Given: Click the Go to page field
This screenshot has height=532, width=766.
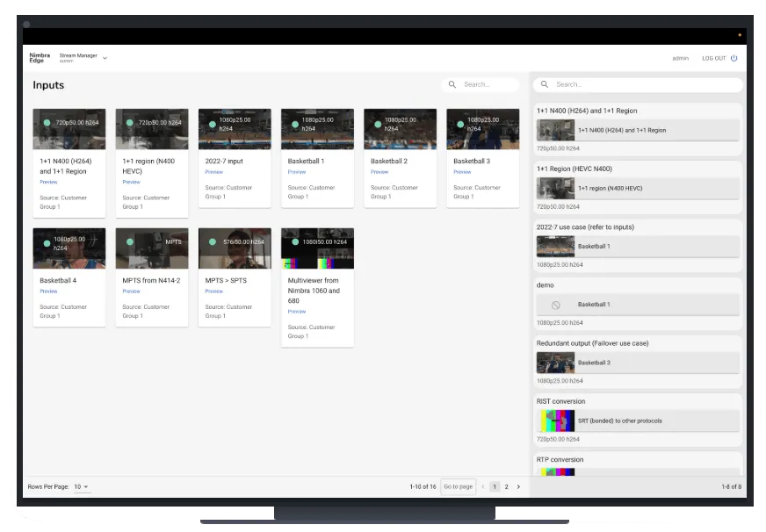Looking at the screenshot, I should tap(458, 486).
